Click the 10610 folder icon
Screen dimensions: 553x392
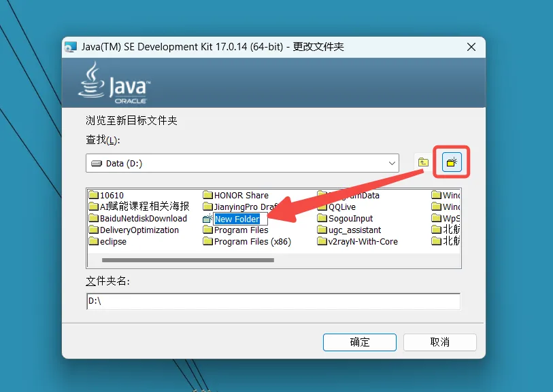(93, 195)
